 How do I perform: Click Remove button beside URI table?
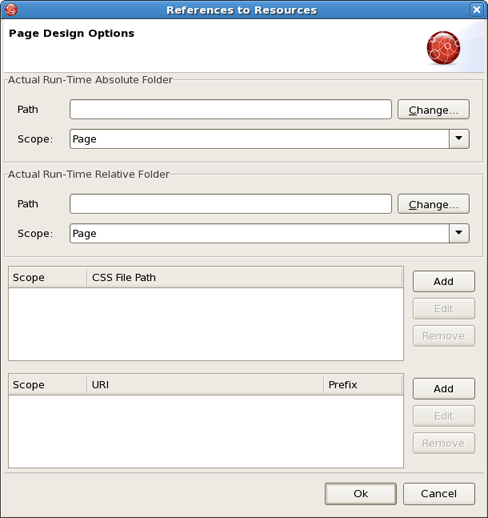[x=444, y=443]
